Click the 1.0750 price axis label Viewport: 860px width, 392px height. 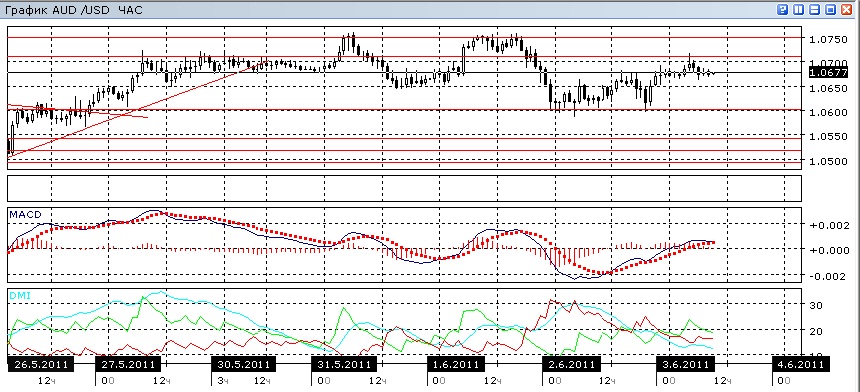click(828, 39)
